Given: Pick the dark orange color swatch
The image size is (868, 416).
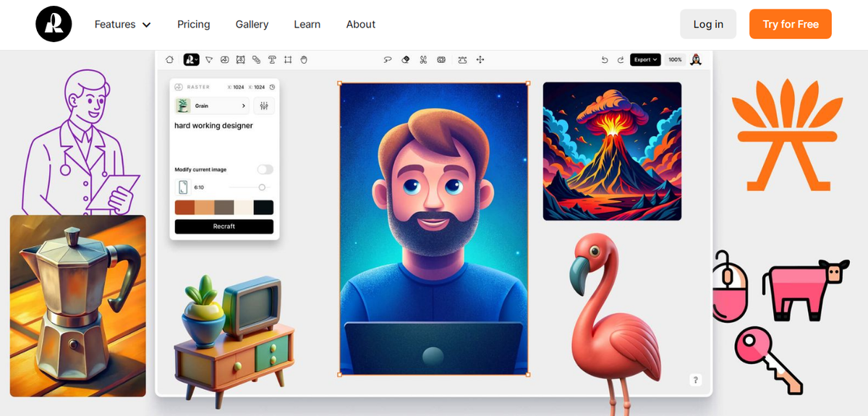Looking at the screenshot, I should (x=184, y=208).
